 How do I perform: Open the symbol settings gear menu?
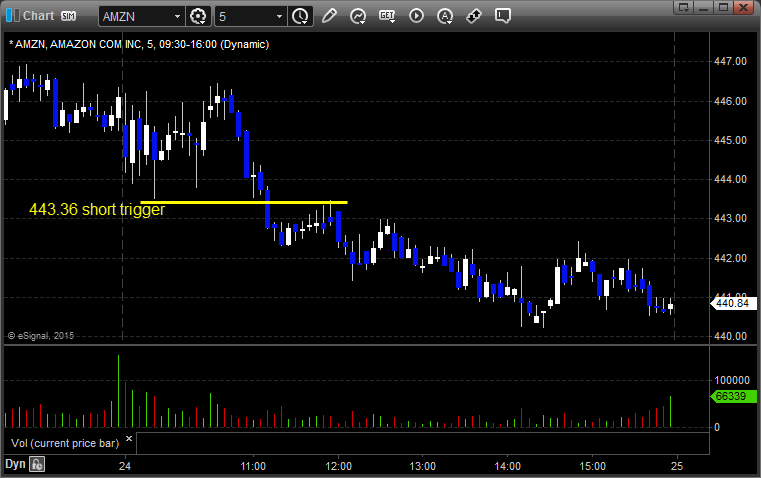[198, 16]
